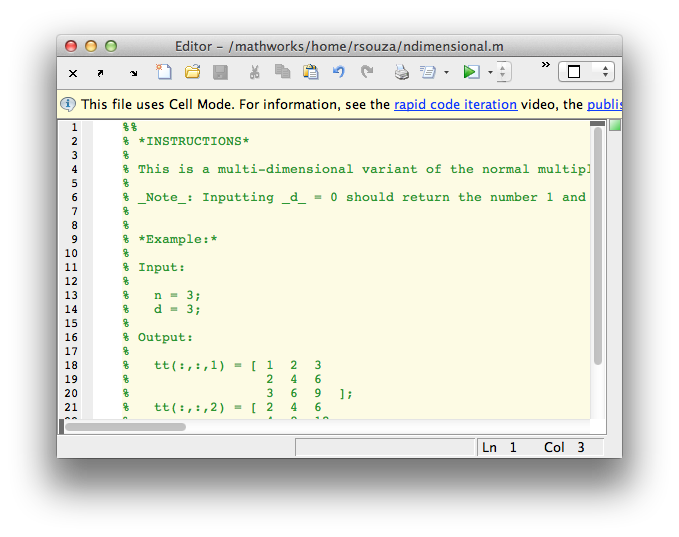Open the Run button dropdown arrow

[490, 72]
